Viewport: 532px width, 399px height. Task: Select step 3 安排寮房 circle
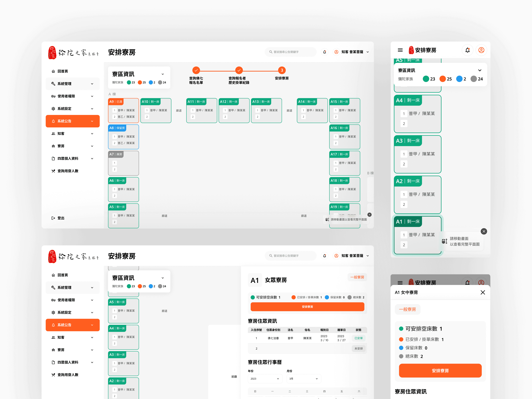click(282, 70)
